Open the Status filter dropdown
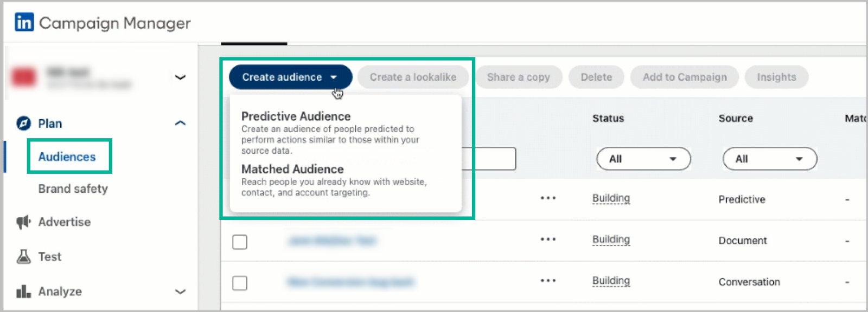Viewport: 868px width, 312px height. (643, 159)
